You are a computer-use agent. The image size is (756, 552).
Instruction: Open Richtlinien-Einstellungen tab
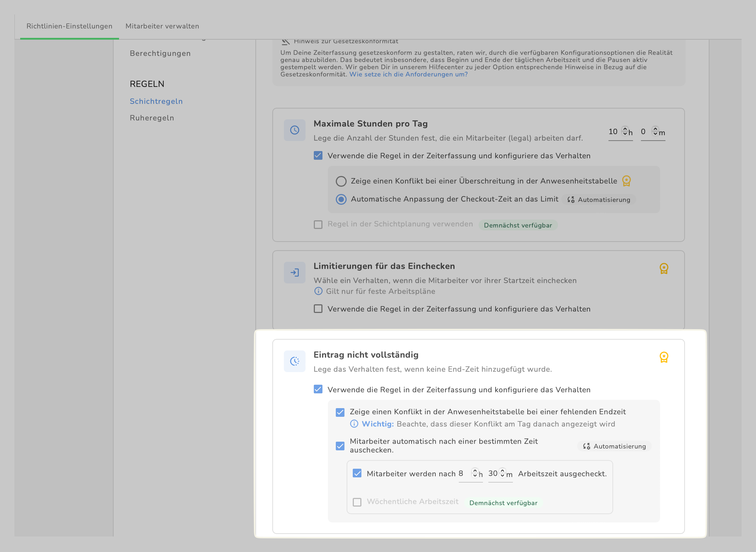coord(69,26)
